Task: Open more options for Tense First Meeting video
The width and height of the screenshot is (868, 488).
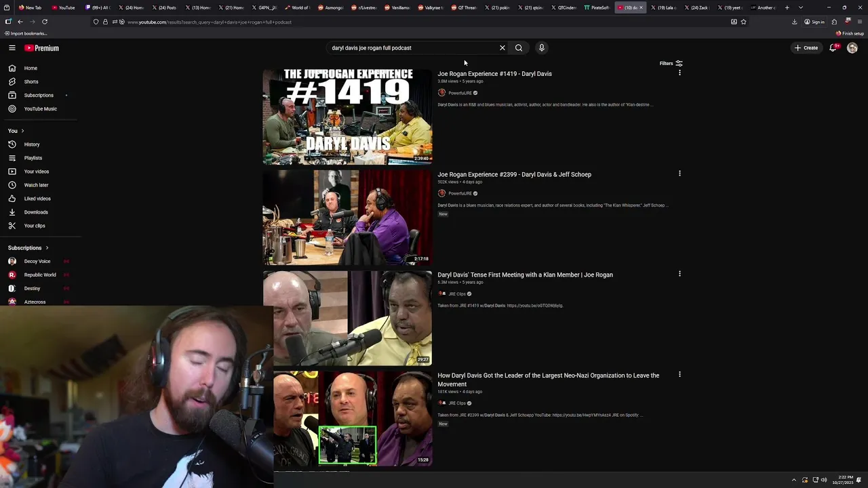Action: point(679,274)
